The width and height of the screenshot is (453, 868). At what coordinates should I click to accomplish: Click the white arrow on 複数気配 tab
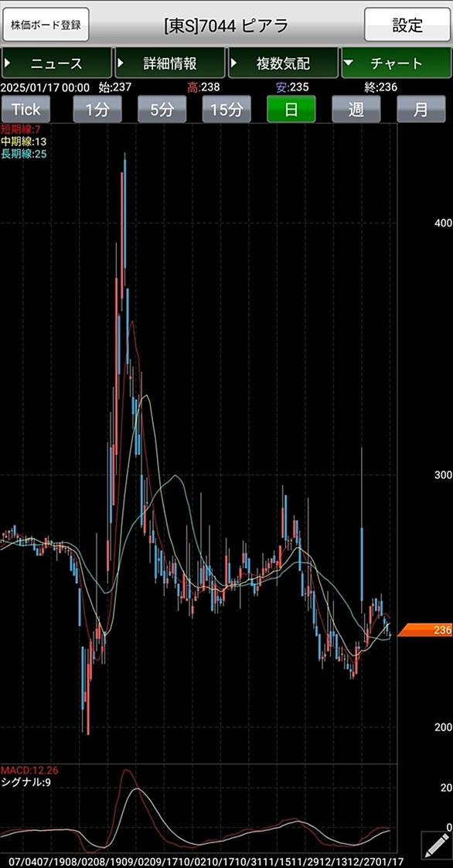(234, 63)
